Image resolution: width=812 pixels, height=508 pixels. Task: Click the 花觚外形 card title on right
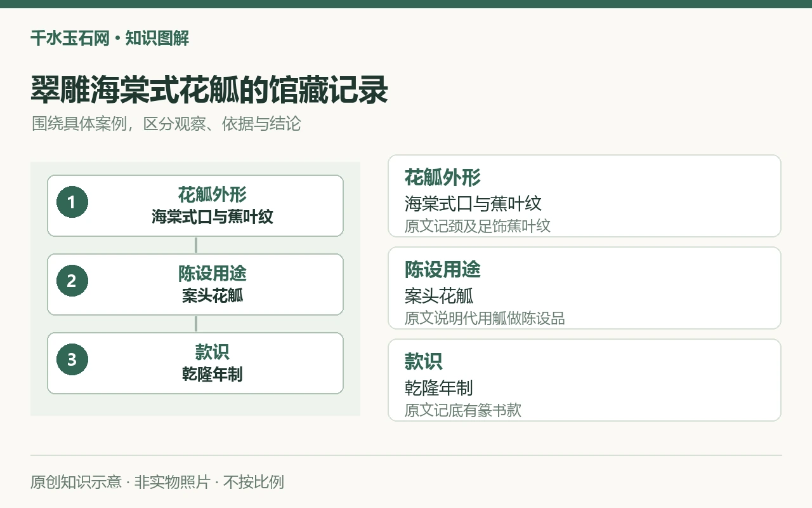442,178
